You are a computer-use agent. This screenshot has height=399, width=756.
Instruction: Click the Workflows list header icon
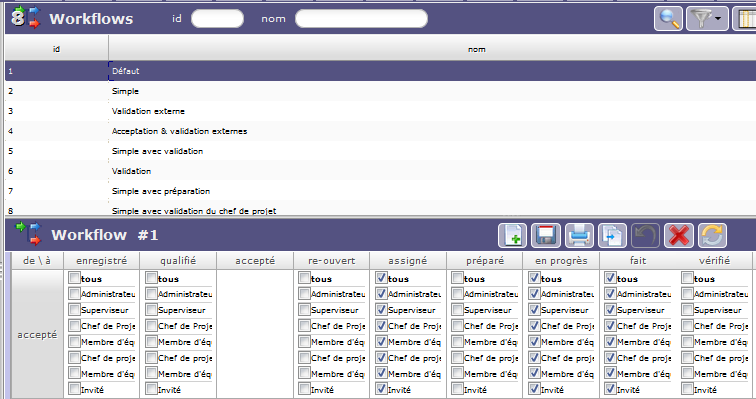[26, 18]
